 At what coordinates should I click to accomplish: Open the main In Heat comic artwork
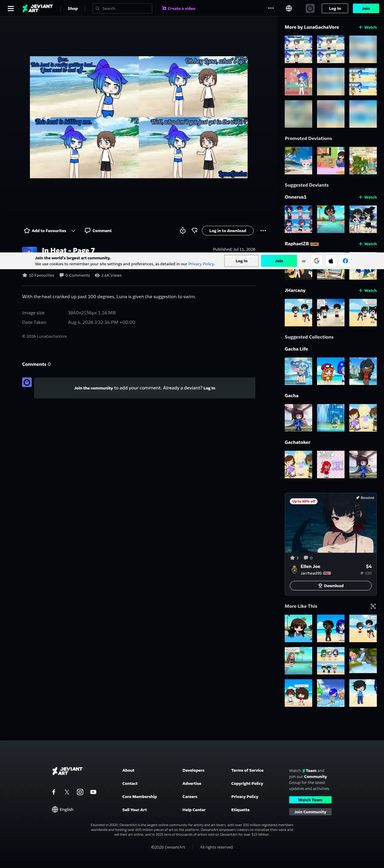click(x=139, y=117)
